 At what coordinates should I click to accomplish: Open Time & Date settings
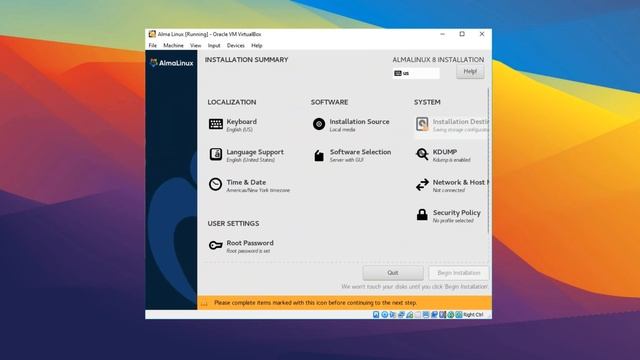[x=249, y=185]
